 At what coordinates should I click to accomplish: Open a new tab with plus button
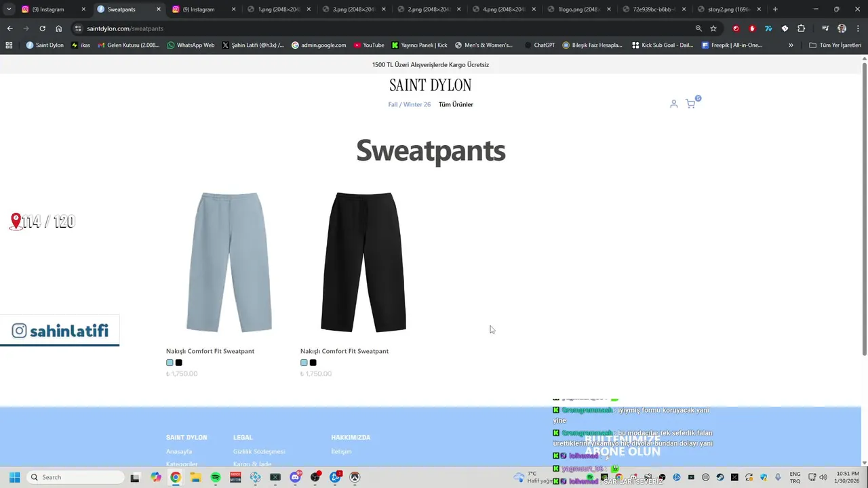775,9
